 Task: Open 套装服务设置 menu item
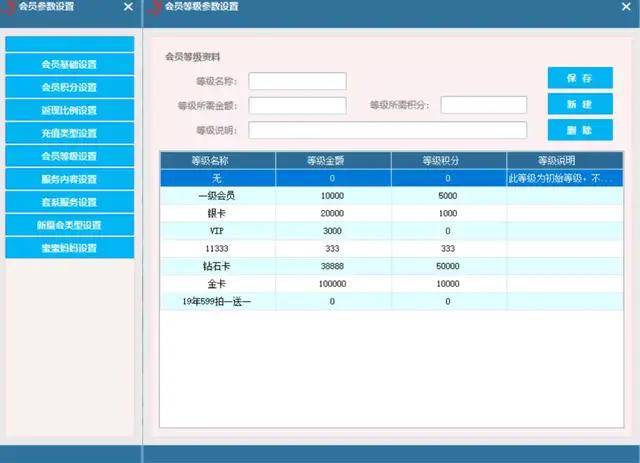pos(69,202)
